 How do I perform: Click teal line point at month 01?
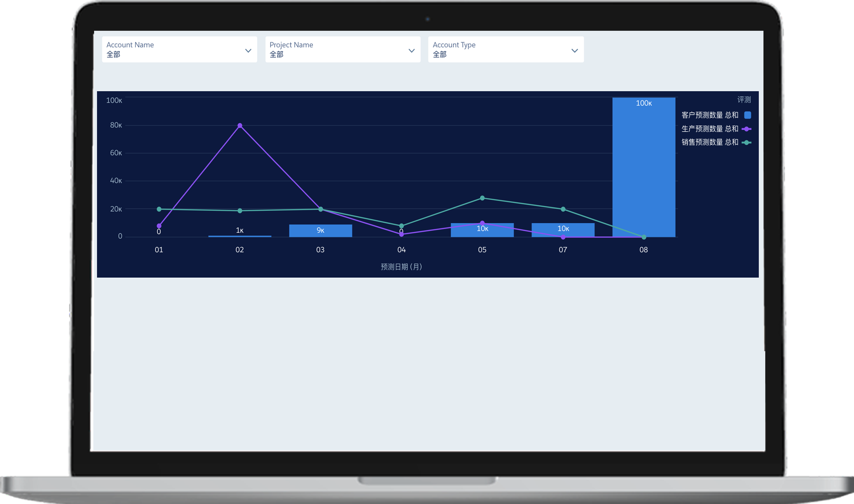click(x=159, y=209)
